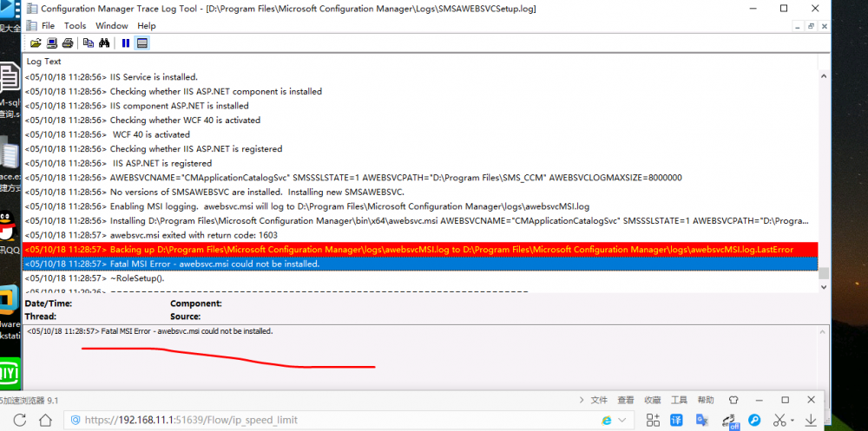Minimize the inner log document window
Screen dimensions: 868x431
(x=797, y=26)
